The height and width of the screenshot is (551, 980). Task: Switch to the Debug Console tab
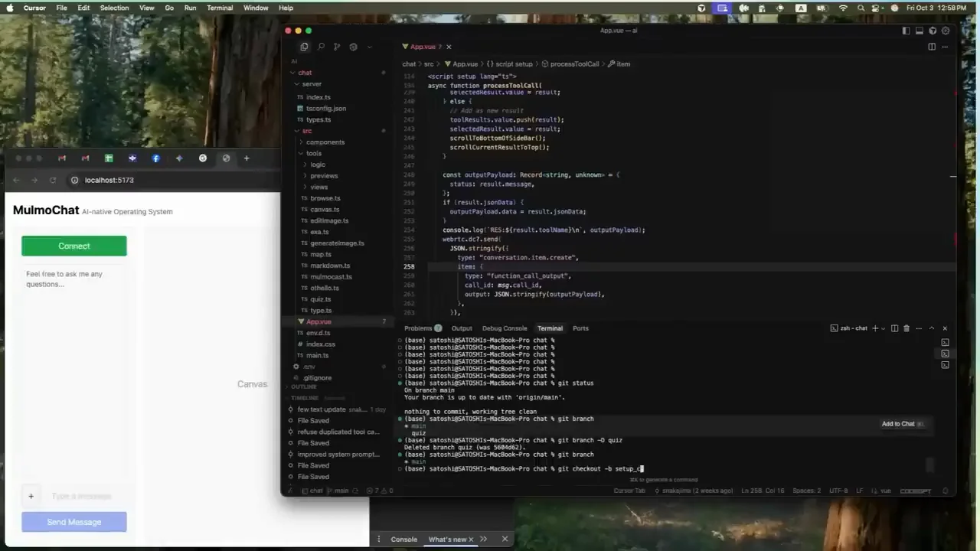click(x=505, y=328)
